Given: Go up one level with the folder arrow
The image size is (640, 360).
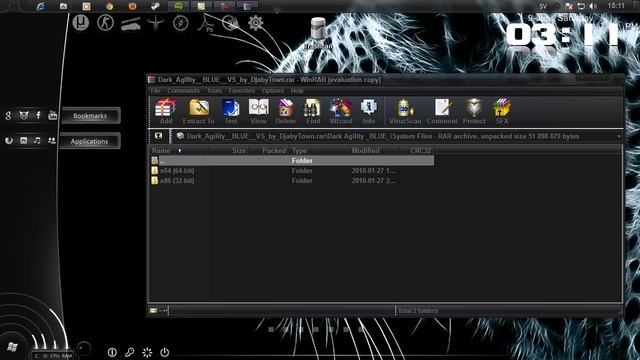Looking at the screenshot, I should 159,136.
